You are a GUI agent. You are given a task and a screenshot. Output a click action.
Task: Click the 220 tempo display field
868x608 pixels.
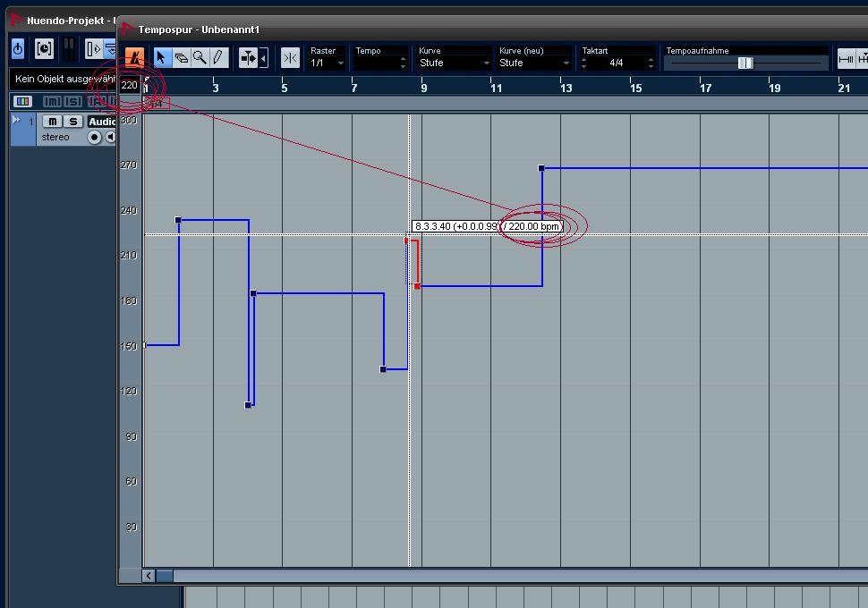(130, 85)
